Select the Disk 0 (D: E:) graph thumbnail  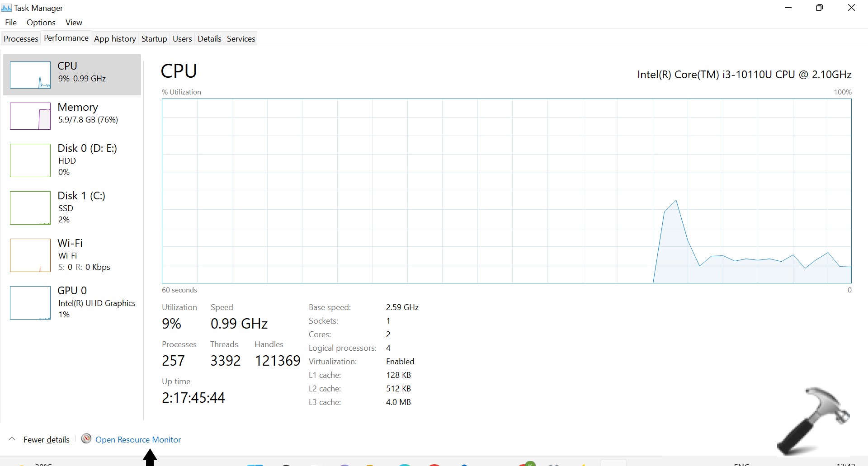point(30,160)
